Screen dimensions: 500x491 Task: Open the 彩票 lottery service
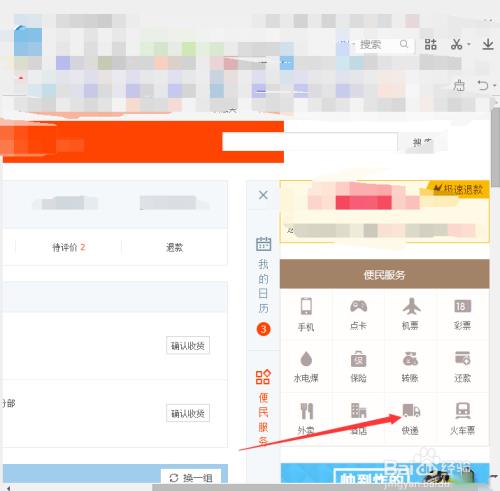click(x=463, y=314)
